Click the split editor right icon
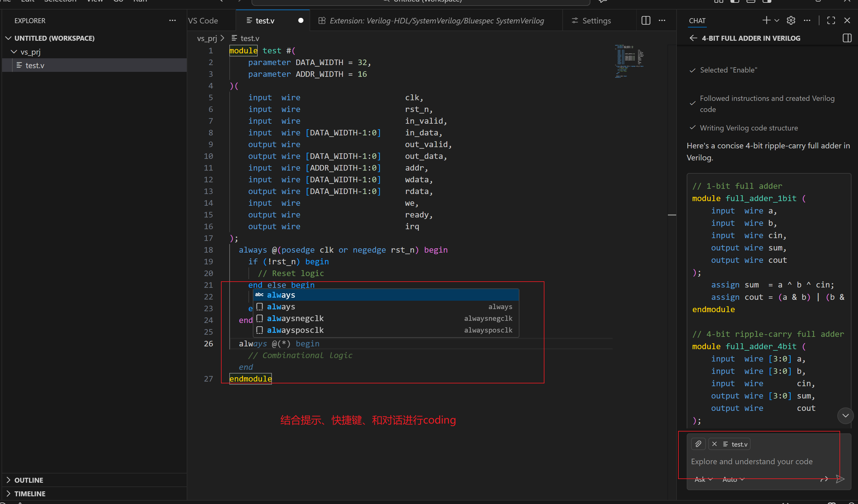 coord(646,20)
